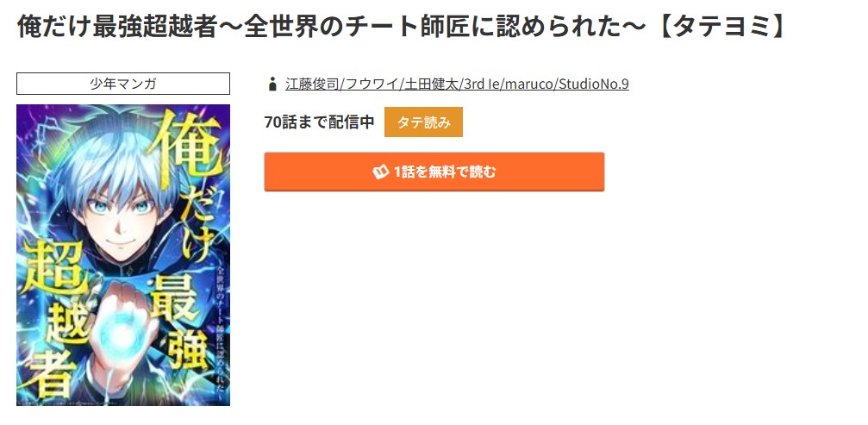Screen dimensions: 868x425
Task: Click the 70話まで配信中 status text
Action: tap(320, 122)
